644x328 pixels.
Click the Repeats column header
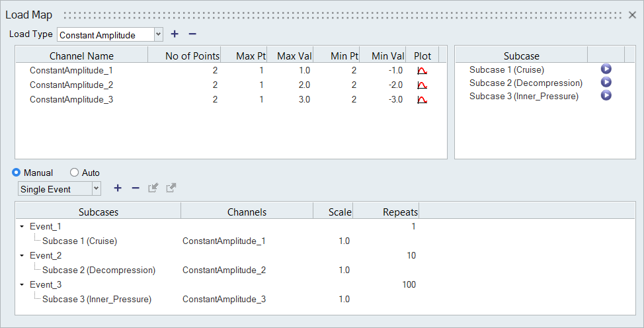click(400, 212)
